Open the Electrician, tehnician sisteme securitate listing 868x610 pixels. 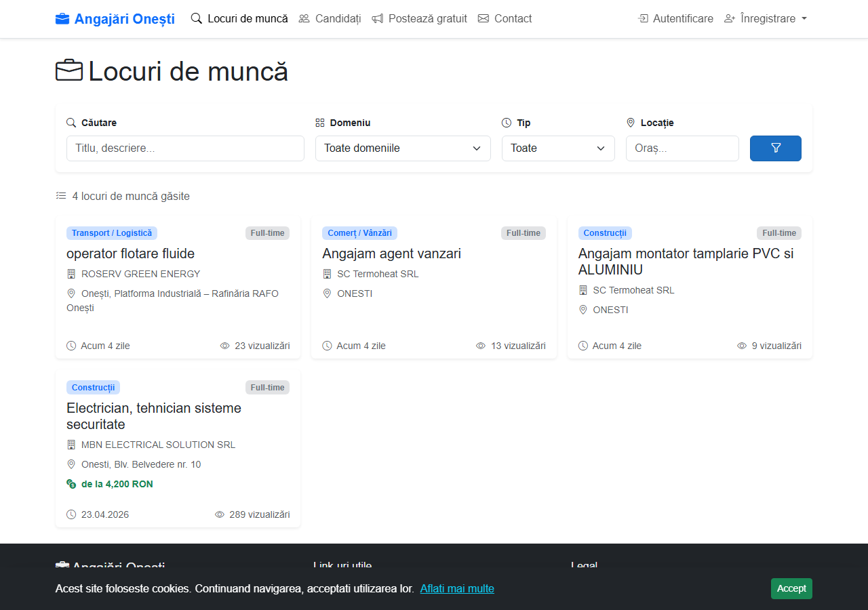click(154, 416)
